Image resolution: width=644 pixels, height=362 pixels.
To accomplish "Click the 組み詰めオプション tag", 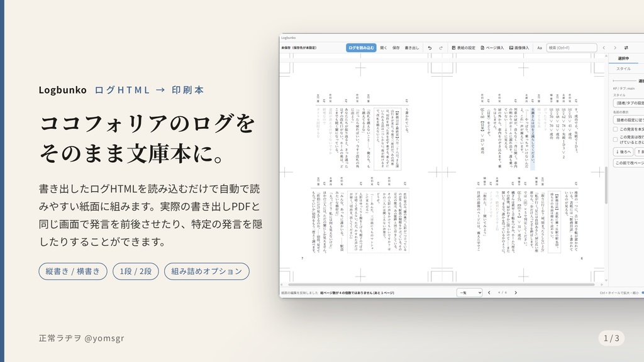I will [x=206, y=271].
